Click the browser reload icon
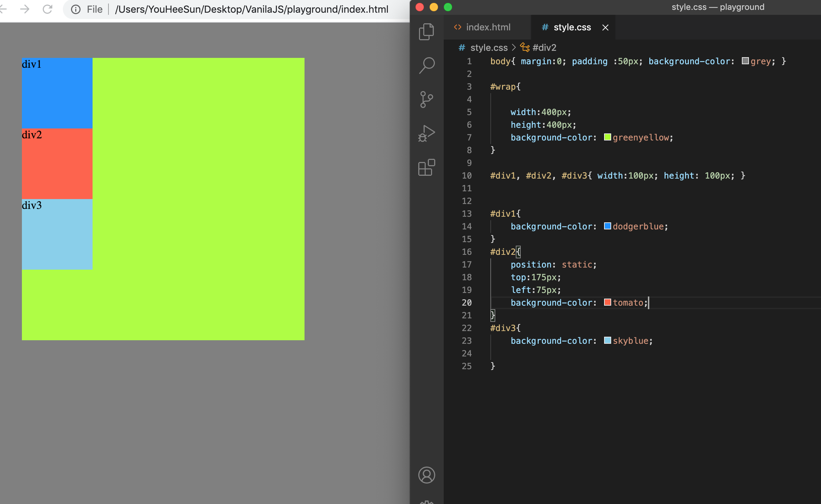Screen dimensions: 821x504 point(48,9)
